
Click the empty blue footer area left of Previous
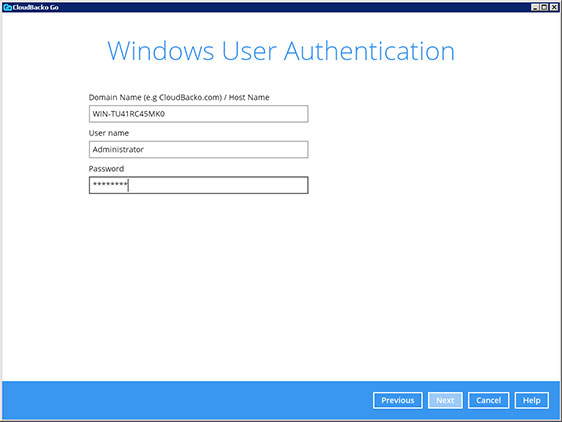tap(186, 400)
